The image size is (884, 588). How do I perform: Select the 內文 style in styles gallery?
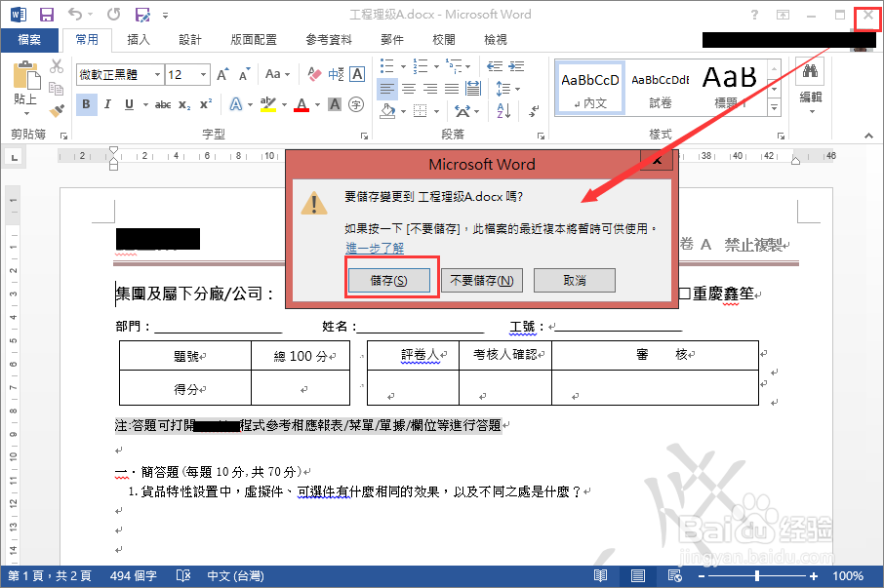pyautogui.click(x=590, y=89)
